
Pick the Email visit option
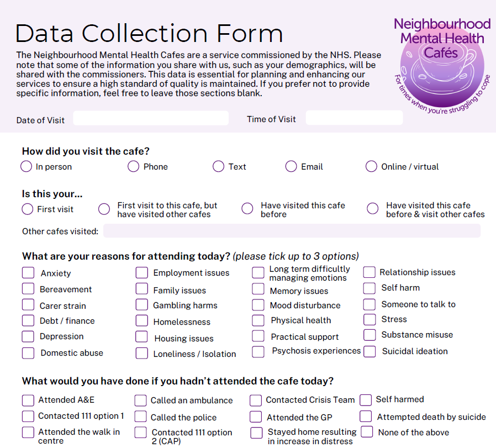coord(291,166)
